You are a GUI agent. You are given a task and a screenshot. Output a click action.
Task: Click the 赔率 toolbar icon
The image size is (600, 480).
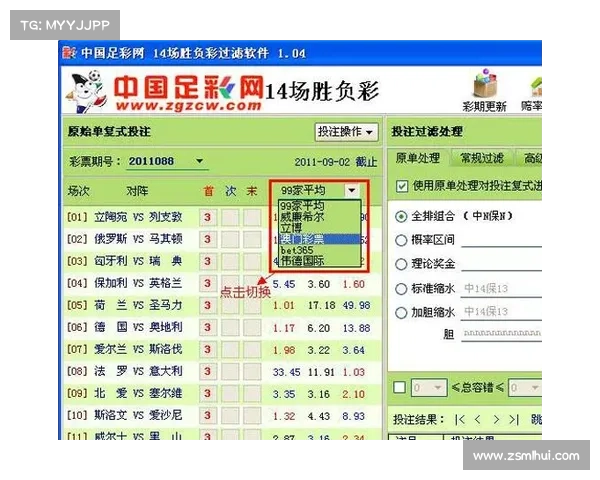pyautogui.click(x=536, y=86)
